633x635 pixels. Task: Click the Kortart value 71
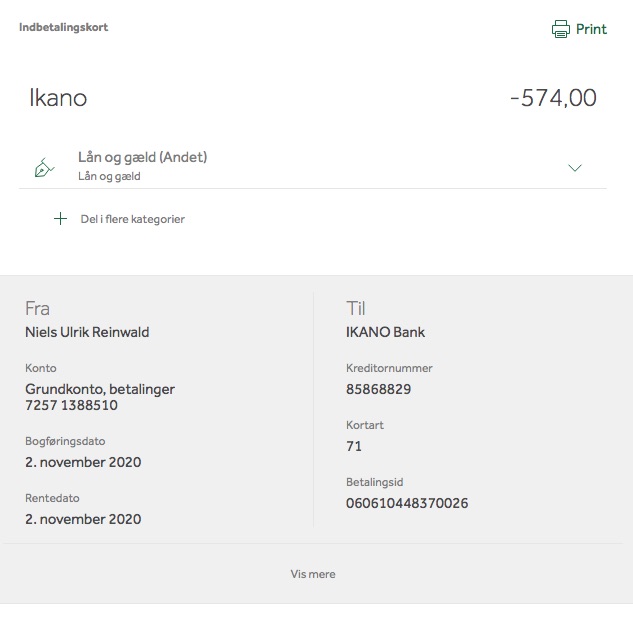(x=354, y=446)
